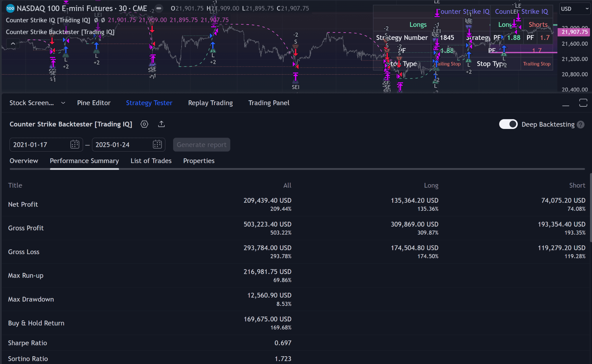Click the NASDAQ 100 symbol logo
The image size is (592, 364).
(10, 8)
